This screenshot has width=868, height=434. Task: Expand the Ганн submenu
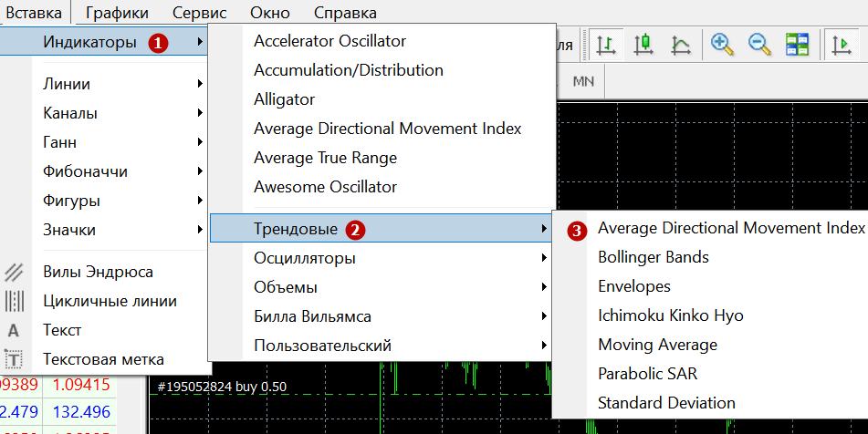click(x=120, y=142)
